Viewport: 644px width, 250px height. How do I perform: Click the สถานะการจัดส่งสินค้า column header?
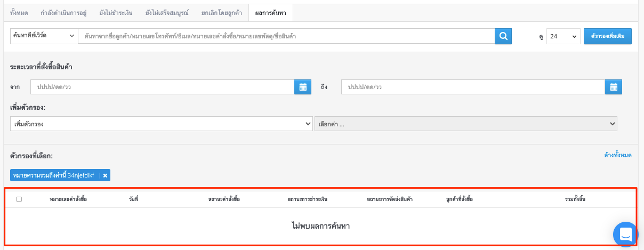coord(390,199)
